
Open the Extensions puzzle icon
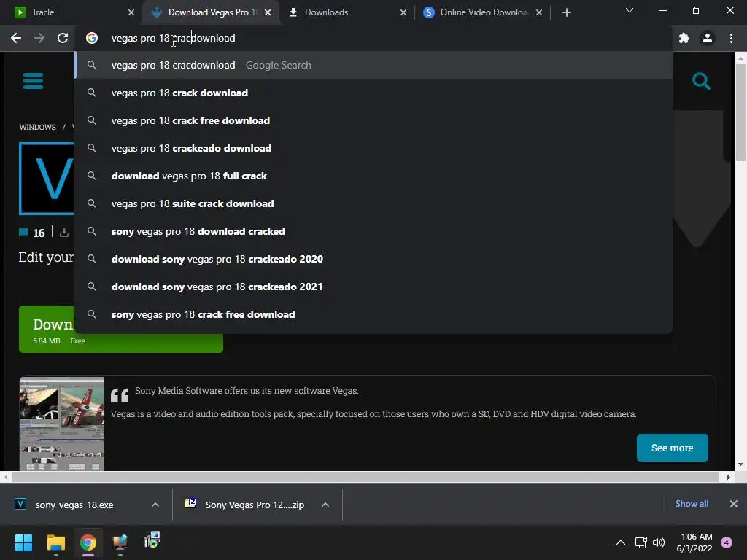point(684,38)
